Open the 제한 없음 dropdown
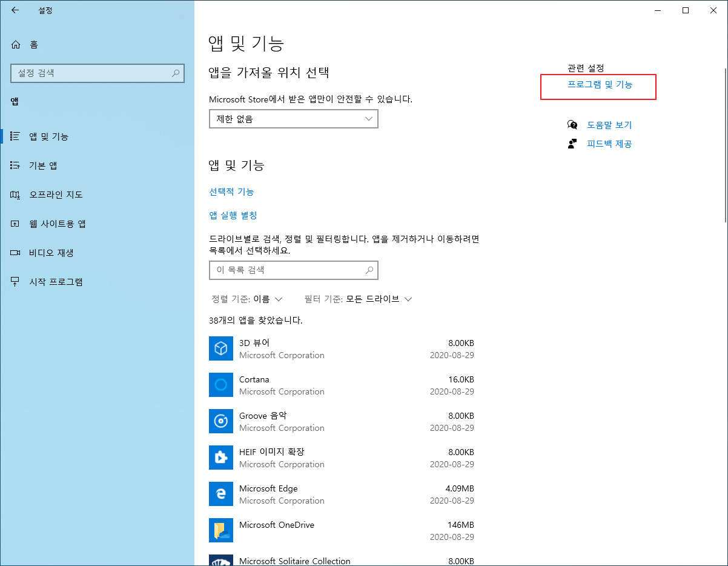The image size is (728, 566). click(x=294, y=119)
